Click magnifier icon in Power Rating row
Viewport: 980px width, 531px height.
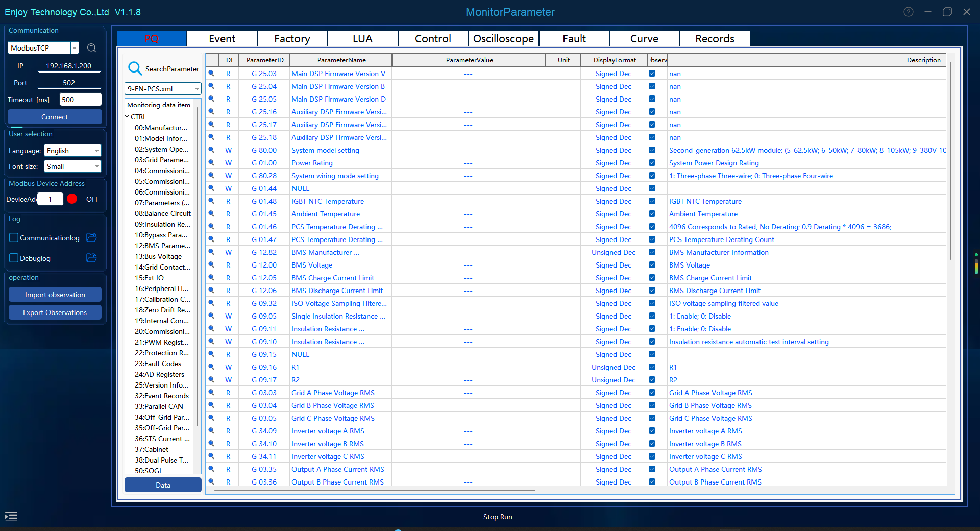(211, 163)
